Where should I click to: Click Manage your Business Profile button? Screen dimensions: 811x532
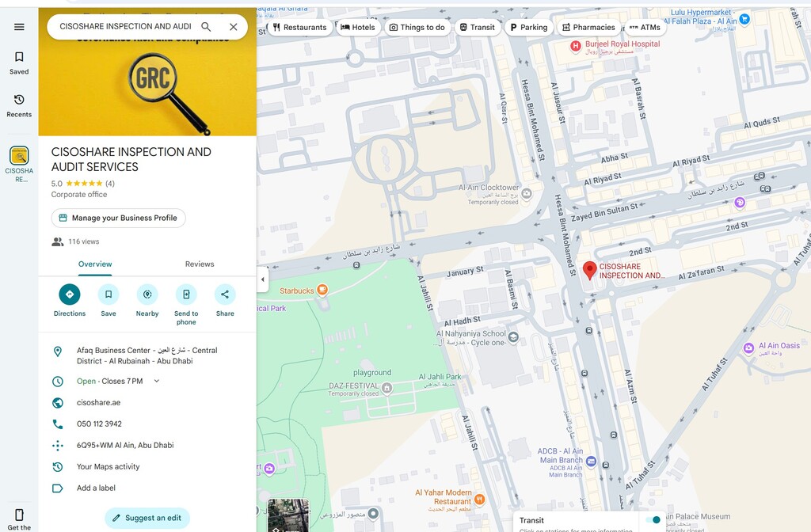coord(118,218)
